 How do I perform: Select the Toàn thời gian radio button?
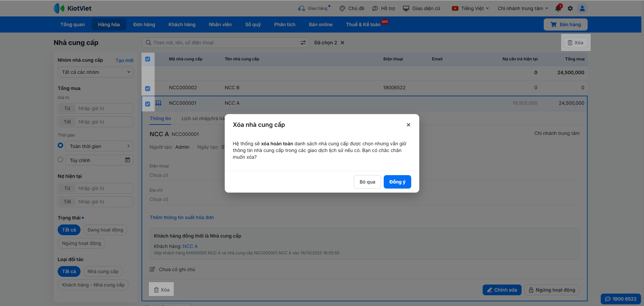click(60, 145)
